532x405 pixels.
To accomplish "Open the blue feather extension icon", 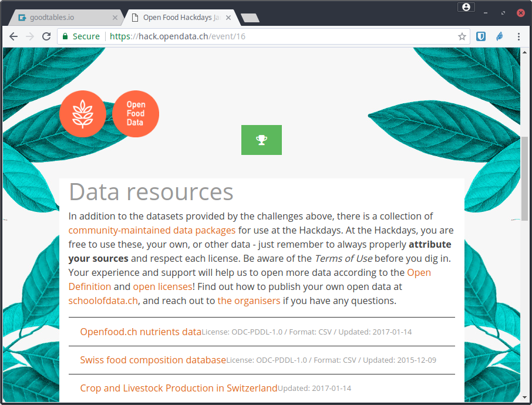I will (500, 36).
